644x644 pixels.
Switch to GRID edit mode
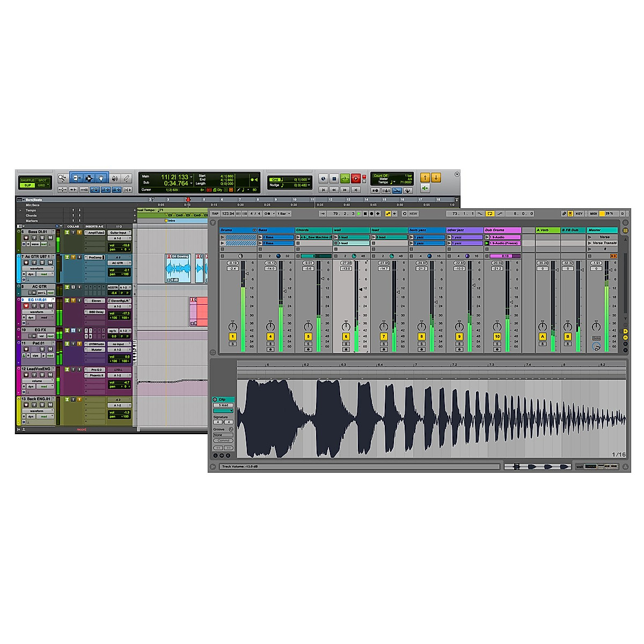pos(41,185)
